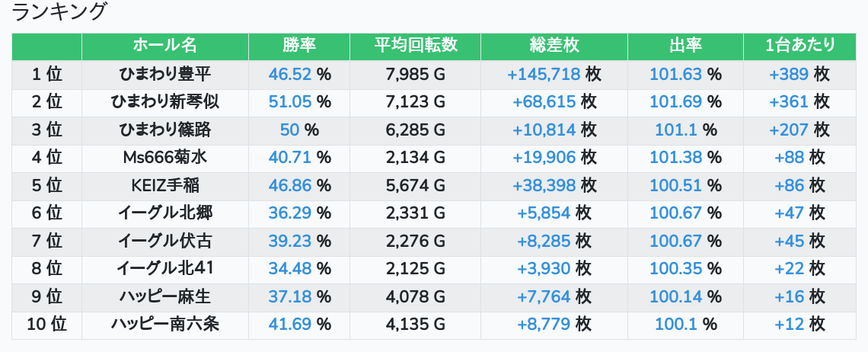The width and height of the screenshot is (868, 352).
Task: Select the イーグル北郷 hall name
Action: pyautogui.click(x=165, y=213)
